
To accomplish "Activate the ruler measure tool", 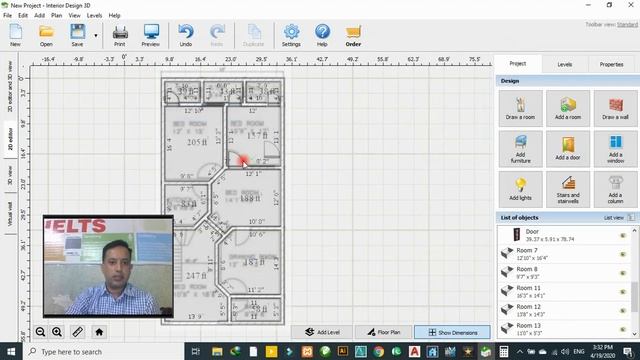I will click(78, 332).
